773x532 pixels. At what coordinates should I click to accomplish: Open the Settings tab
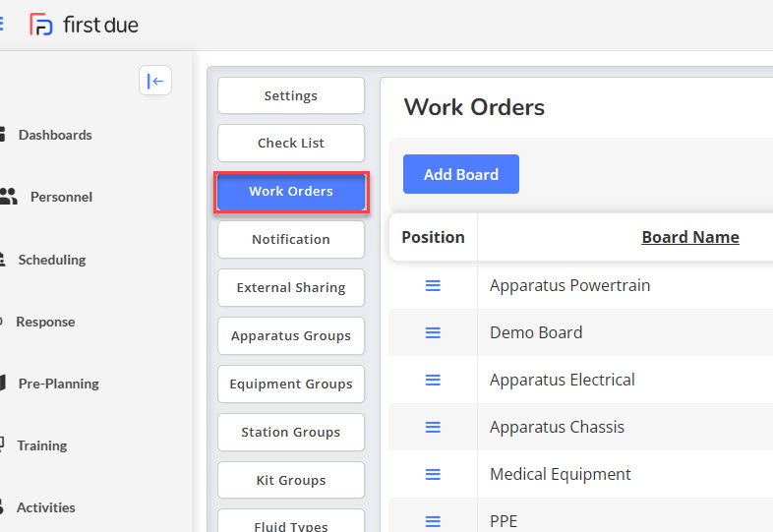click(x=291, y=95)
